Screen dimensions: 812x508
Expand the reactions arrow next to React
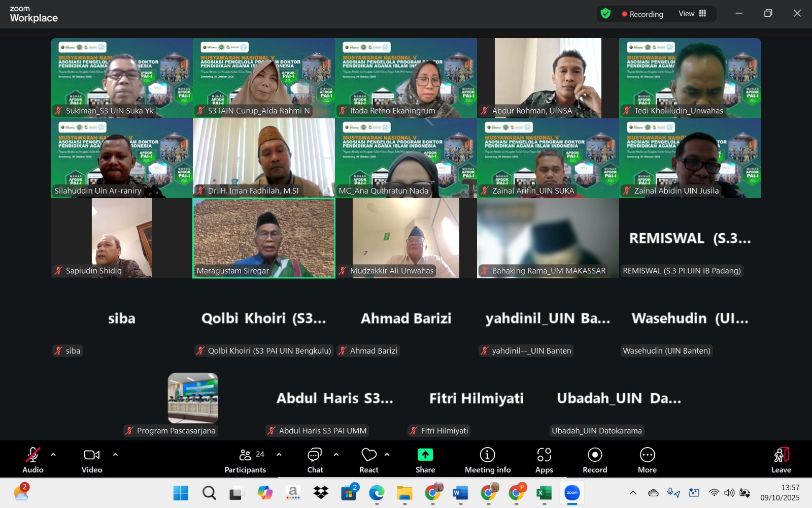pyautogui.click(x=387, y=455)
